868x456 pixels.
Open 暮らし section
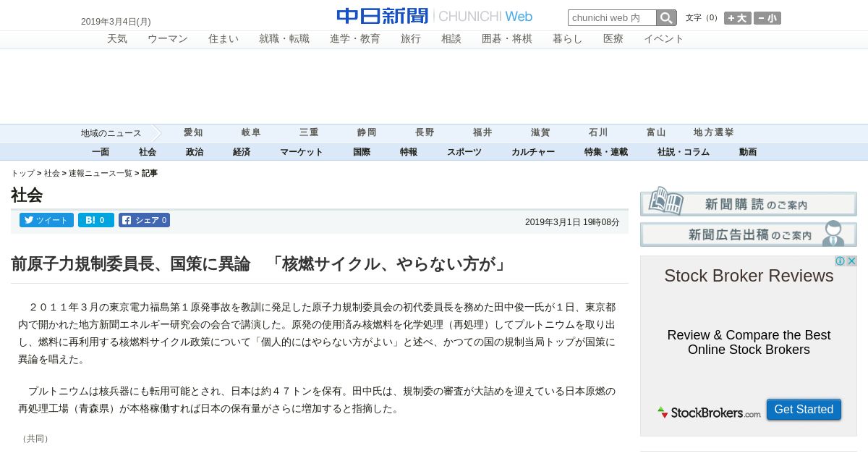(568, 39)
